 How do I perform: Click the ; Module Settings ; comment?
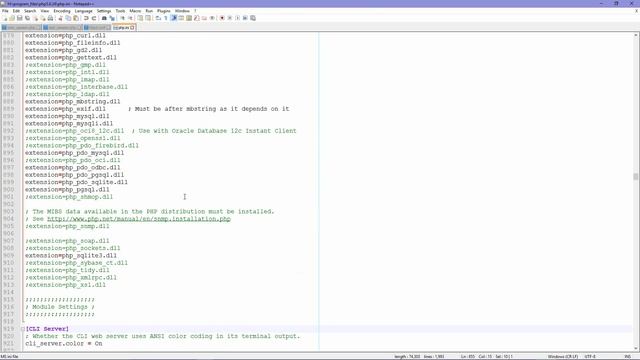(60, 307)
